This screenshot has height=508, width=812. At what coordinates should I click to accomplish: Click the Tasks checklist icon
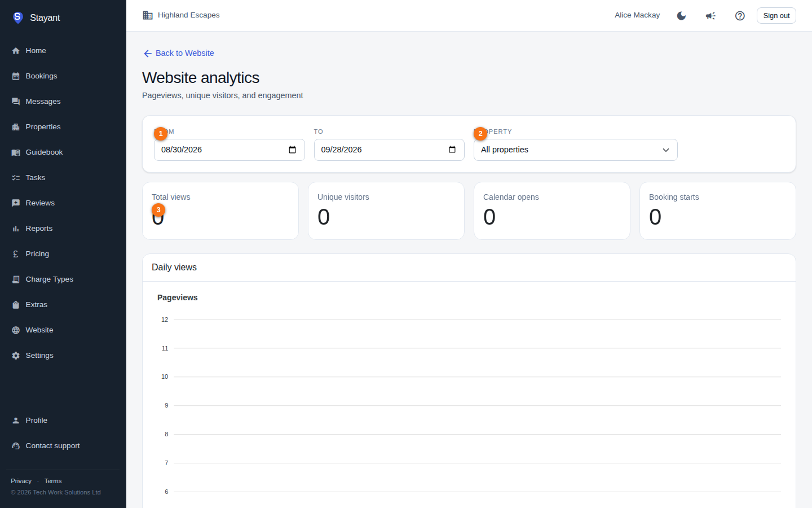tap(16, 178)
